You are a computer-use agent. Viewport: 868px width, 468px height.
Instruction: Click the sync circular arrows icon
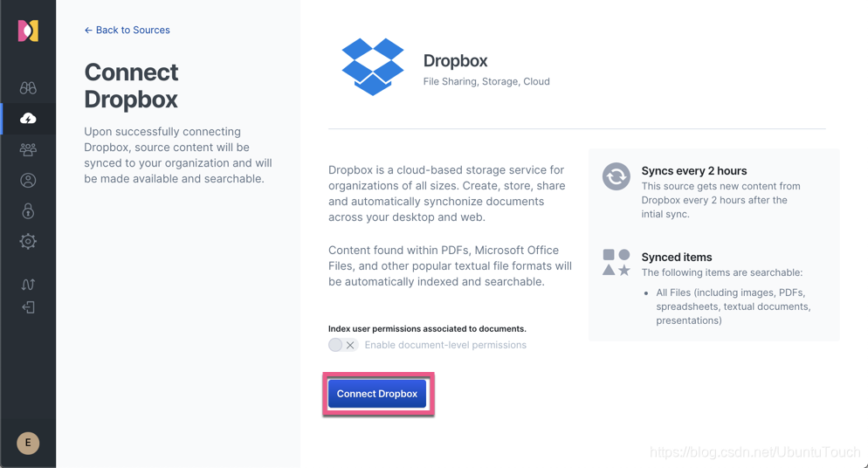617,176
